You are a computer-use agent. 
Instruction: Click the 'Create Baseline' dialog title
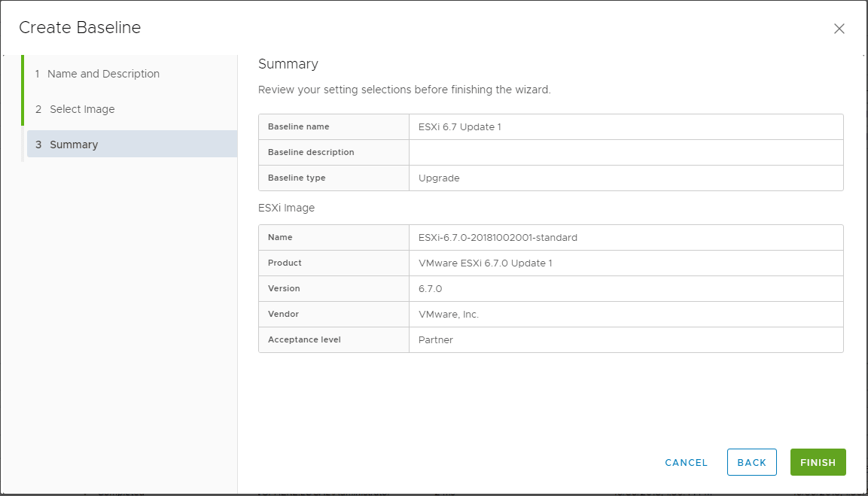pyautogui.click(x=80, y=28)
